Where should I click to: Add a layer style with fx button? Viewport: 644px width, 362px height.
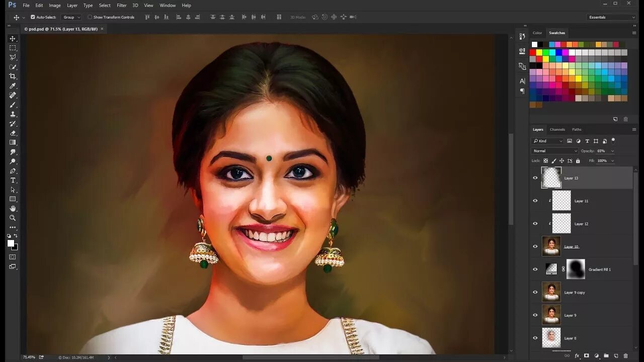[x=577, y=356]
